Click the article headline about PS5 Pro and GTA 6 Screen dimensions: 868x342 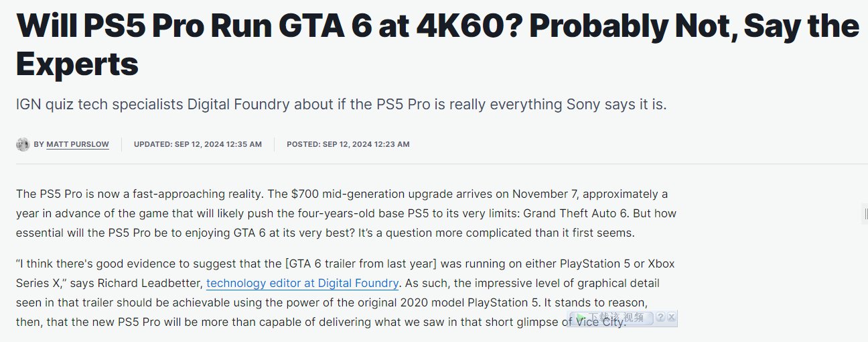pos(437,45)
